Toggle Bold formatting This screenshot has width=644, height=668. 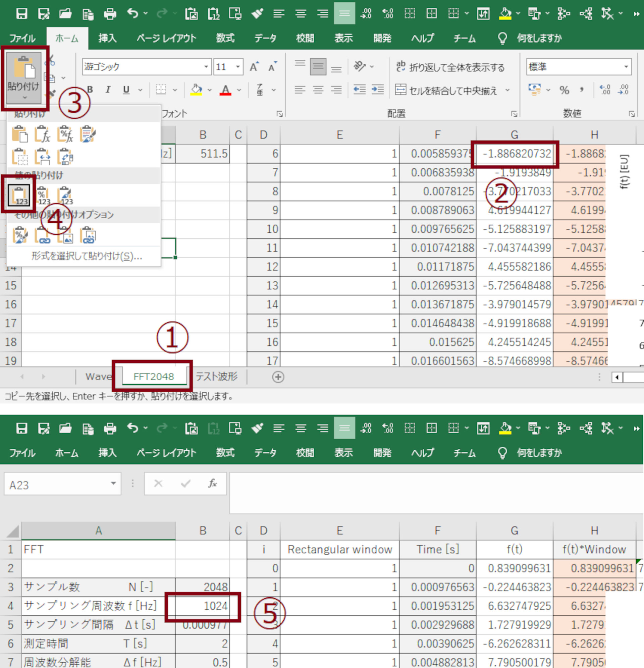pos(90,90)
